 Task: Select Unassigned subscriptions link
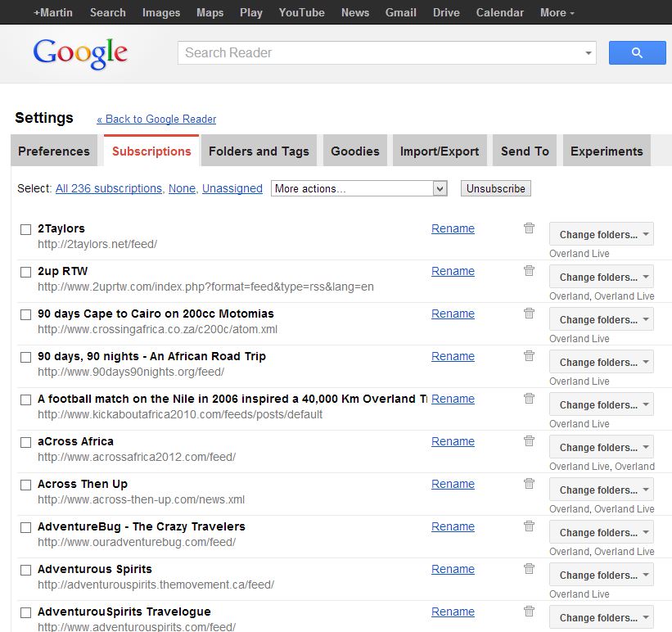coord(232,188)
